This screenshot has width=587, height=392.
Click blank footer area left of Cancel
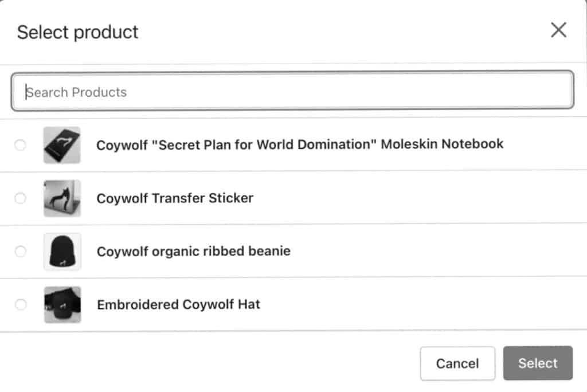(210, 363)
